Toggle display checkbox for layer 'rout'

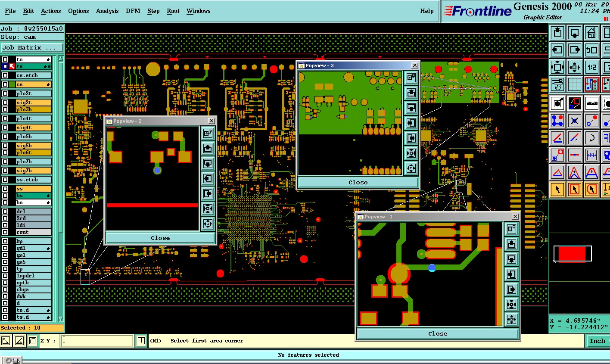5,232
